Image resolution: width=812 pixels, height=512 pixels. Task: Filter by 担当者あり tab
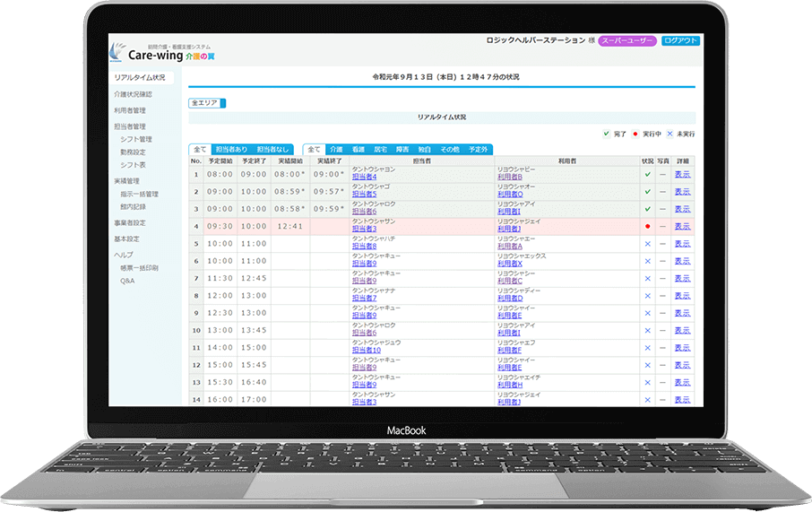click(x=230, y=149)
